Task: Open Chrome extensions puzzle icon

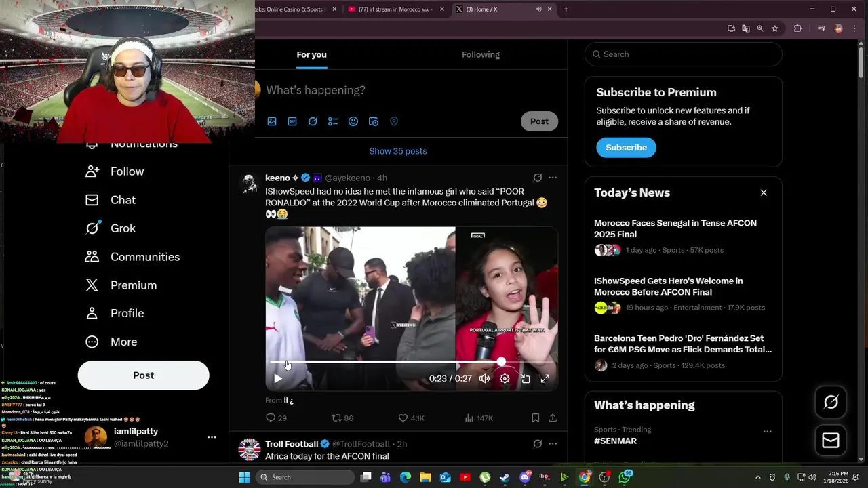Action: tap(797, 28)
